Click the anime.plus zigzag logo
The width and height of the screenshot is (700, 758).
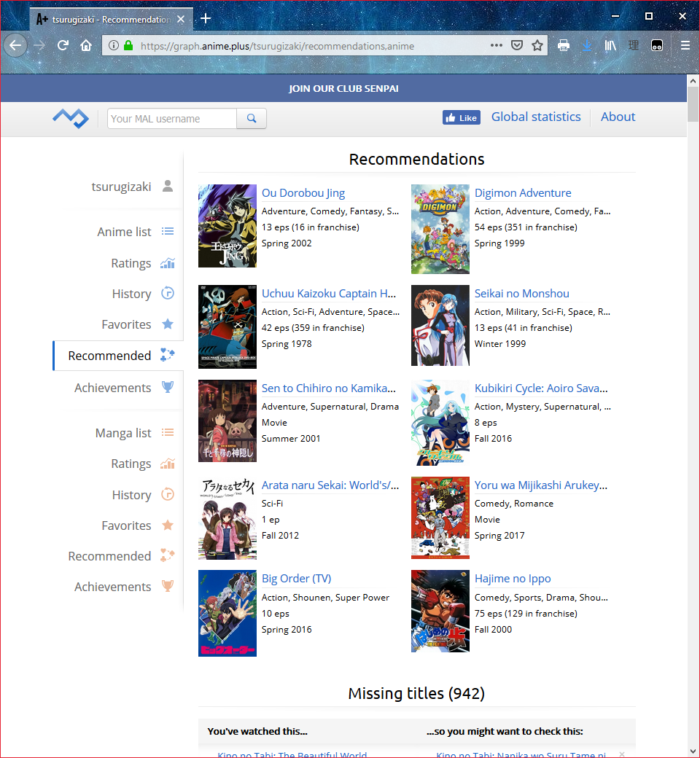pyautogui.click(x=71, y=118)
